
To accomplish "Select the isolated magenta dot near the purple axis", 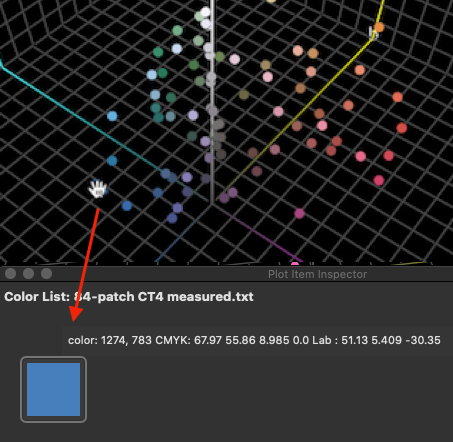I will (x=299, y=213).
